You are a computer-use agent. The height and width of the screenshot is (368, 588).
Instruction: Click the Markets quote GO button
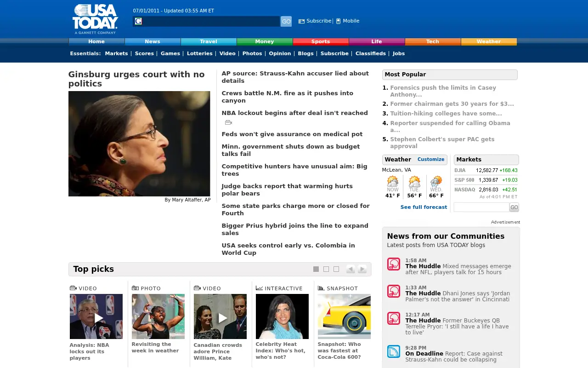(x=514, y=207)
